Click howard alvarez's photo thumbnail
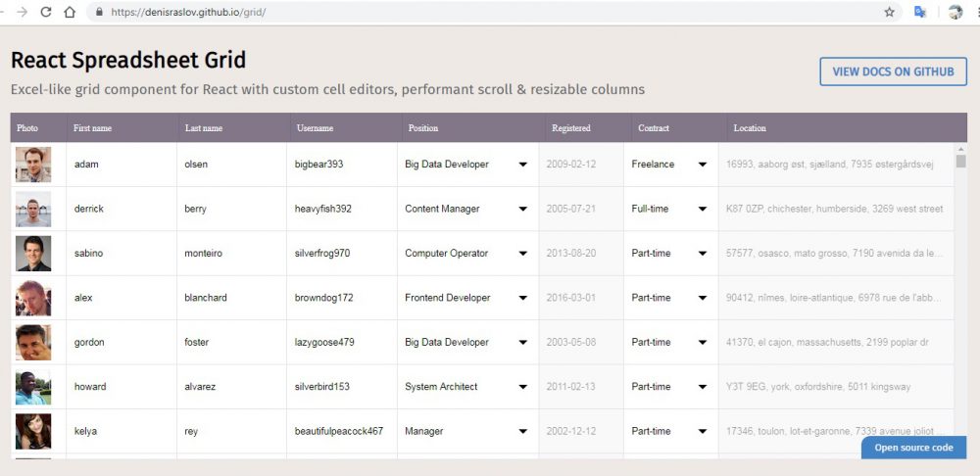980x476 pixels. pos(33,387)
